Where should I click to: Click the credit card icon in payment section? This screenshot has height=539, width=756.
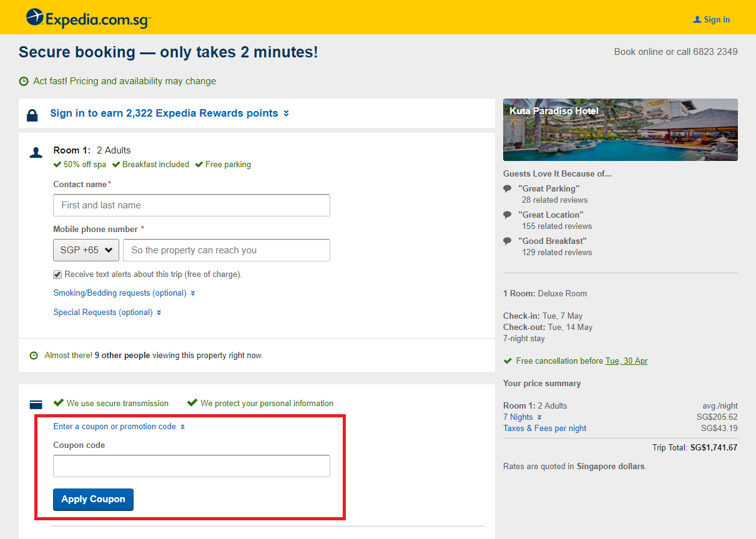(x=36, y=404)
